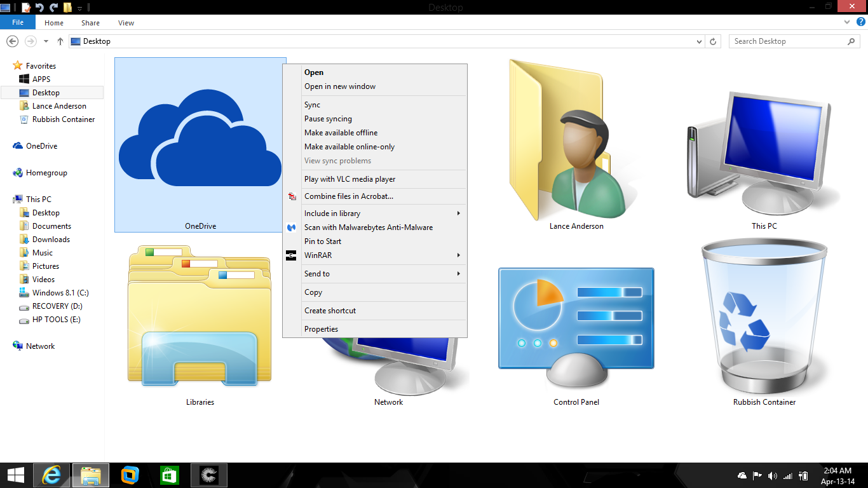Image resolution: width=868 pixels, height=488 pixels.
Task: Select Homegroup in the navigation pane
Action: [x=46, y=173]
